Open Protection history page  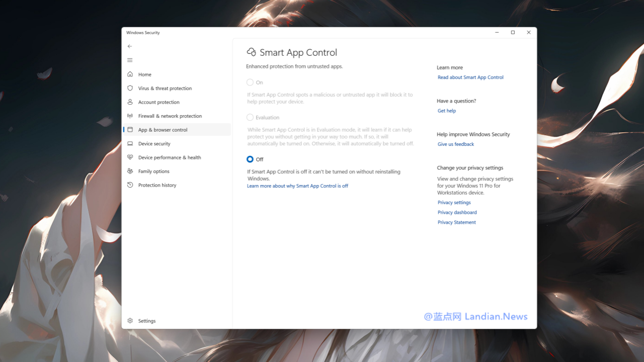pos(177,185)
